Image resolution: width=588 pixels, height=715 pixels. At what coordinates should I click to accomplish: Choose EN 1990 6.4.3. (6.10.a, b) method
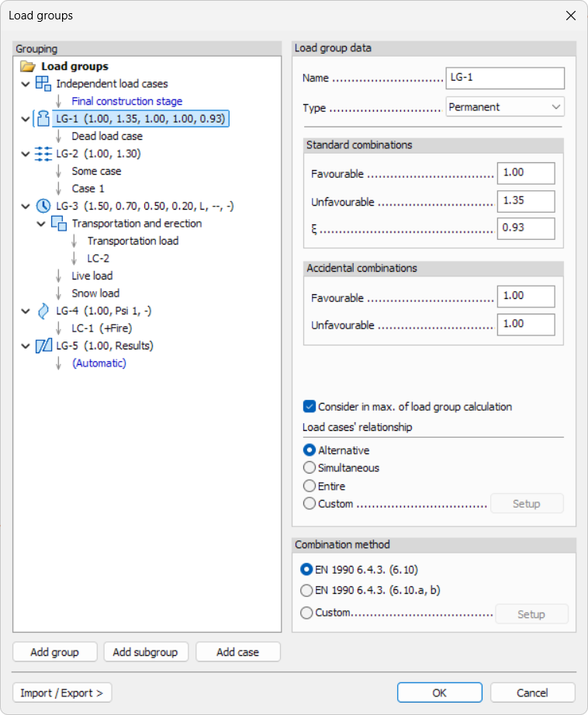point(306,590)
